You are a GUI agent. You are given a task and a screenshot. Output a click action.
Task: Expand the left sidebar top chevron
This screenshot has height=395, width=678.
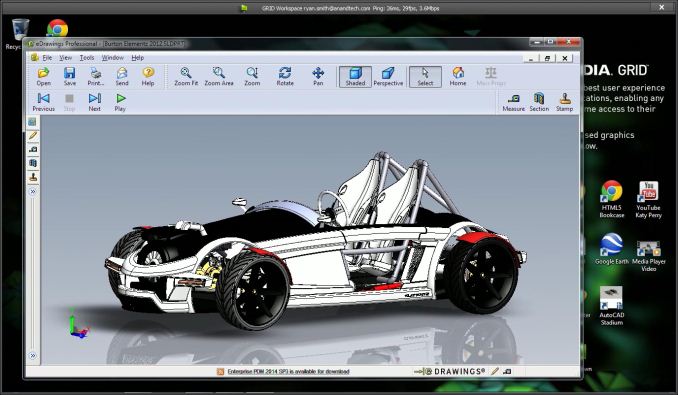[33, 191]
